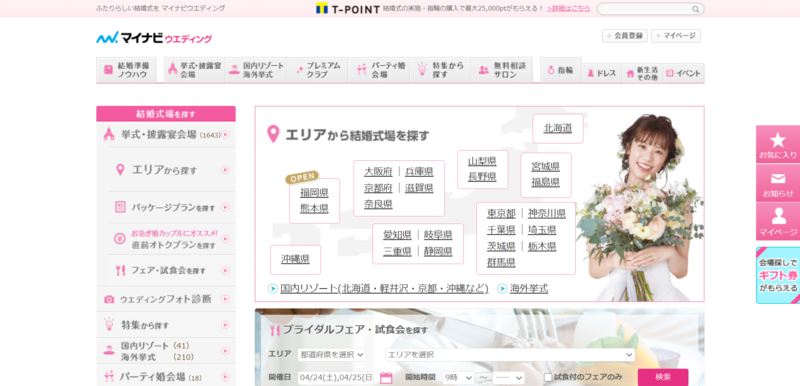Open the お知らせ envelope side button
This screenshot has width=800, height=386.
778,183
